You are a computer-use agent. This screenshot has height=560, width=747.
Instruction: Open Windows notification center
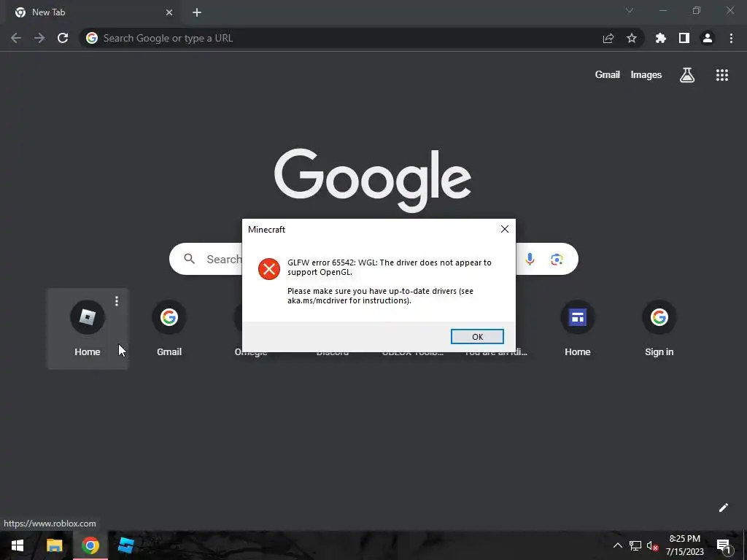coord(724,546)
